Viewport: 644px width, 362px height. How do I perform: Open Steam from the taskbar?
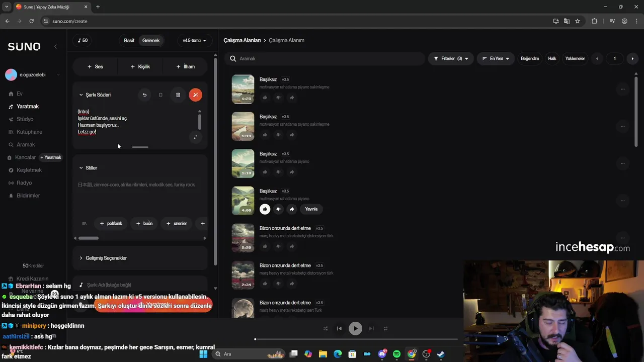tap(440, 354)
